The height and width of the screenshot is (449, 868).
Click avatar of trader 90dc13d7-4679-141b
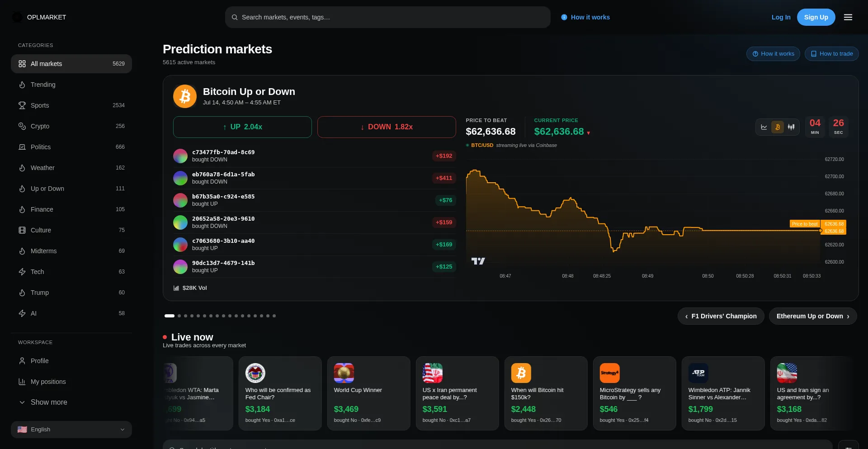coord(180,267)
